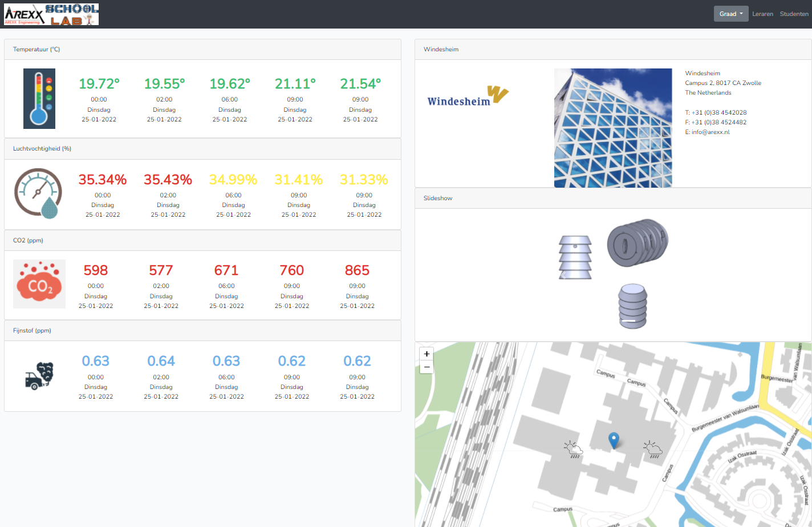Open the Leraren page
This screenshot has width=812, height=527.
(x=762, y=14)
